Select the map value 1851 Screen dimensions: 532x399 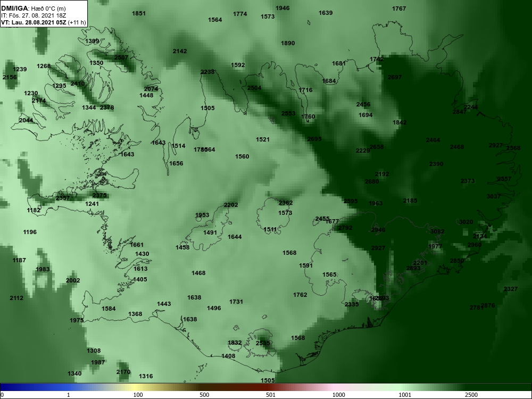tap(139, 14)
